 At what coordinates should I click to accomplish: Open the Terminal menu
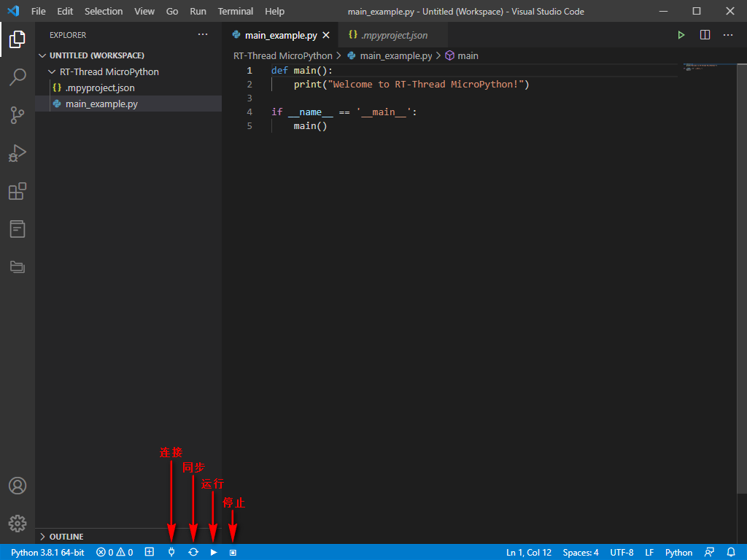236,11
